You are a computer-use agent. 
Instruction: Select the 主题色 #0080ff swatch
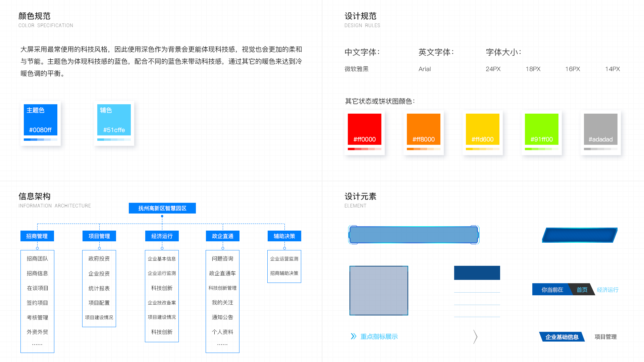click(41, 120)
